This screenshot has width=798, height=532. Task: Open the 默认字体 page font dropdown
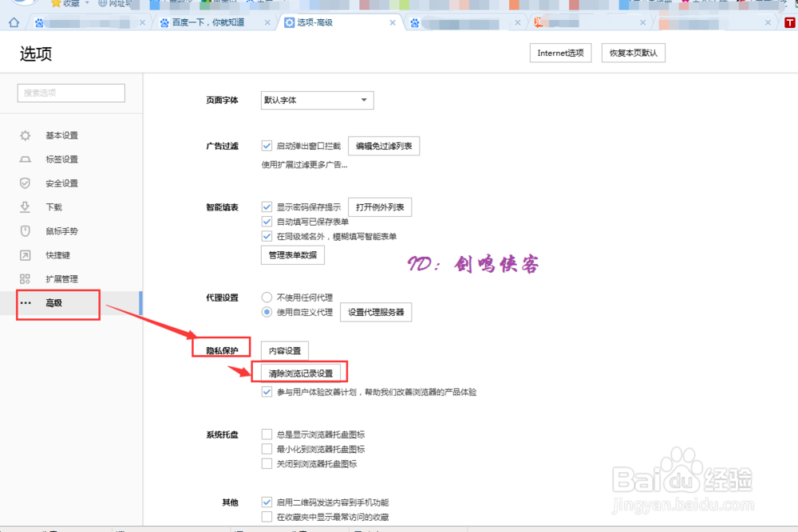316,100
